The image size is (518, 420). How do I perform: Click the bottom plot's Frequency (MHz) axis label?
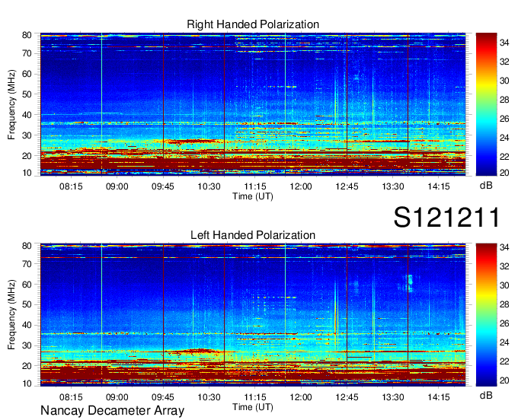11,315
